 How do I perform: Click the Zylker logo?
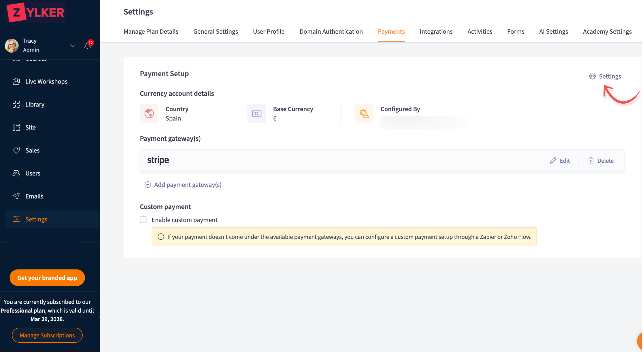pos(36,12)
